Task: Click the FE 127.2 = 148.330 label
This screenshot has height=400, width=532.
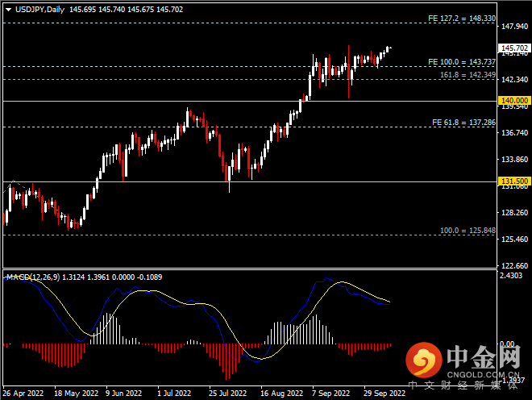Action: pos(461,19)
